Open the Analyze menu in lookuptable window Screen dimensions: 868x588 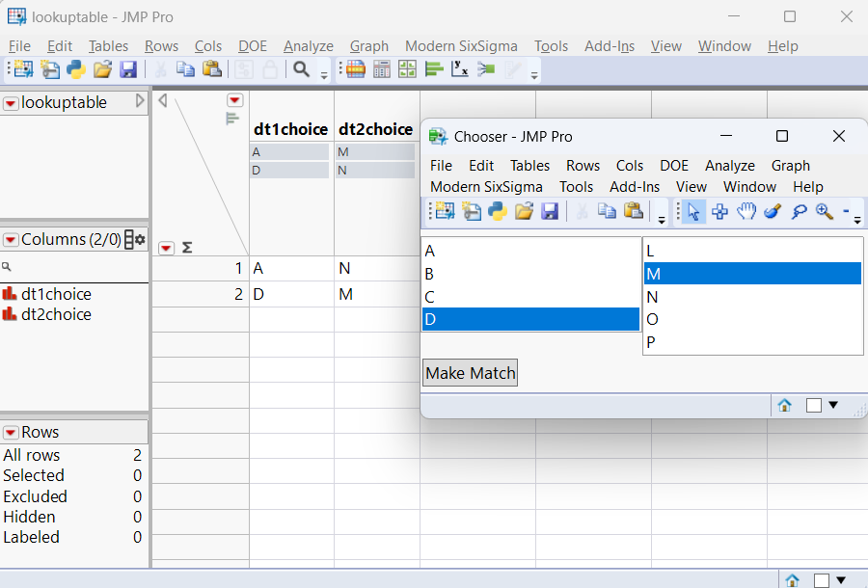pos(309,46)
